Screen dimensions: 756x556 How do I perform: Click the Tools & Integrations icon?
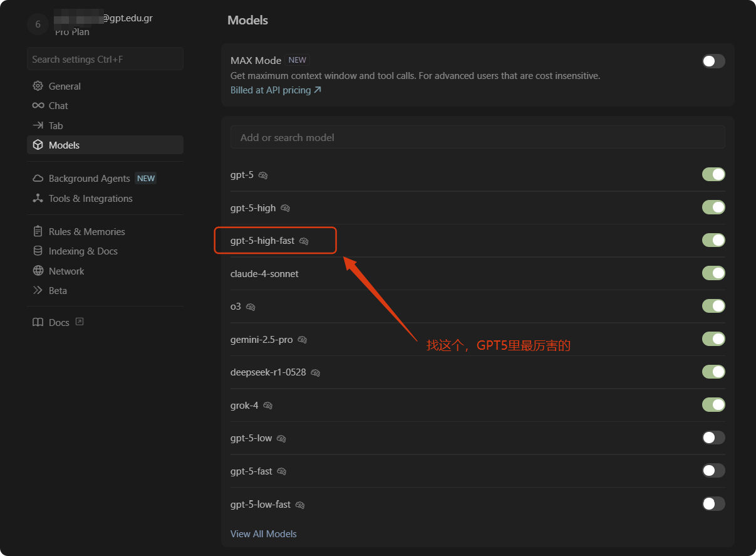click(38, 198)
